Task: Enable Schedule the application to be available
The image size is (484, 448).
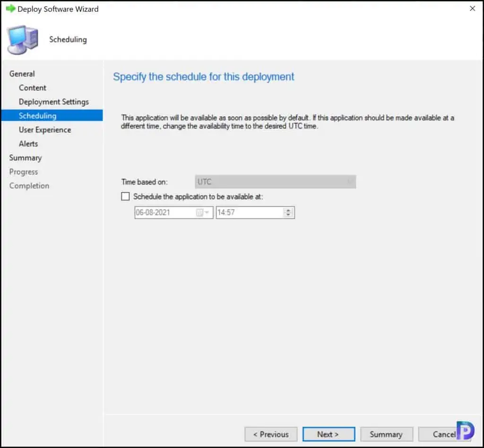Action: click(125, 197)
